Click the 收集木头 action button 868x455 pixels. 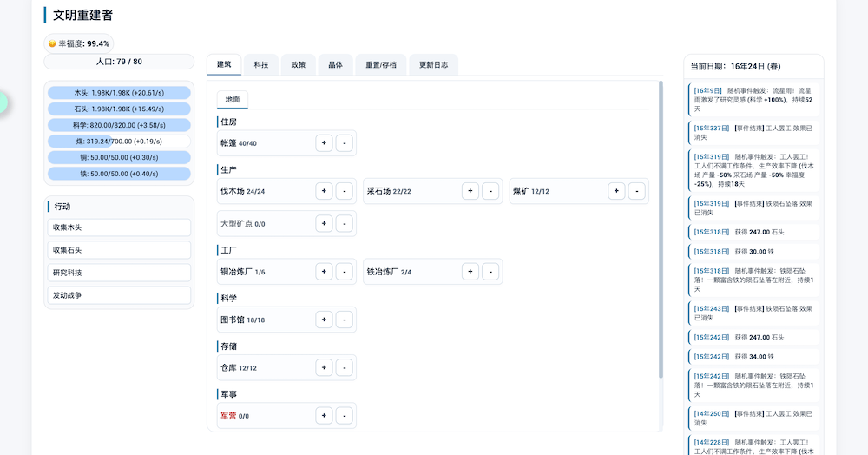click(119, 227)
